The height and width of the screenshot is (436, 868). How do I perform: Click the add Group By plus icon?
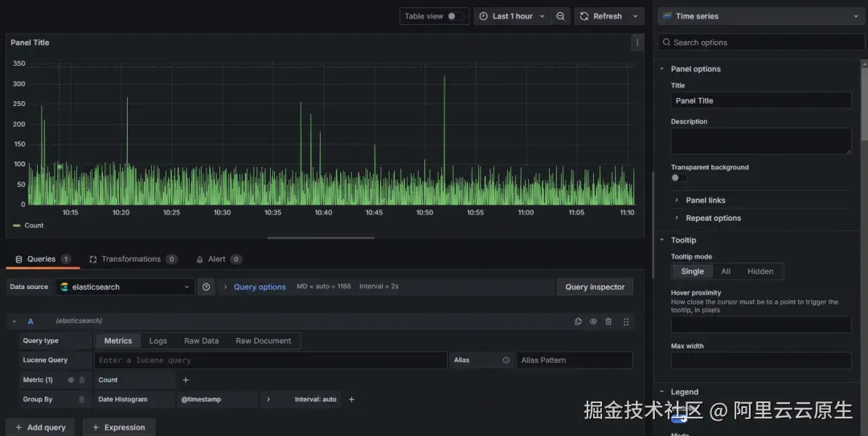click(351, 400)
